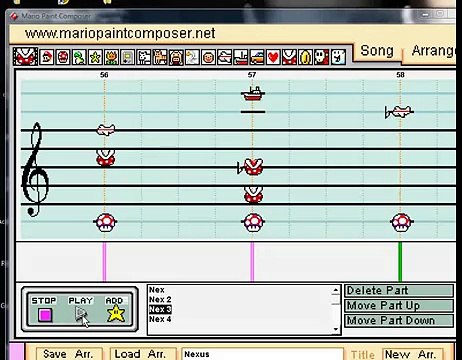This screenshot has height=360, width=462.
Task: Select the swan instrument icon
Action: [x=192, y=57]
